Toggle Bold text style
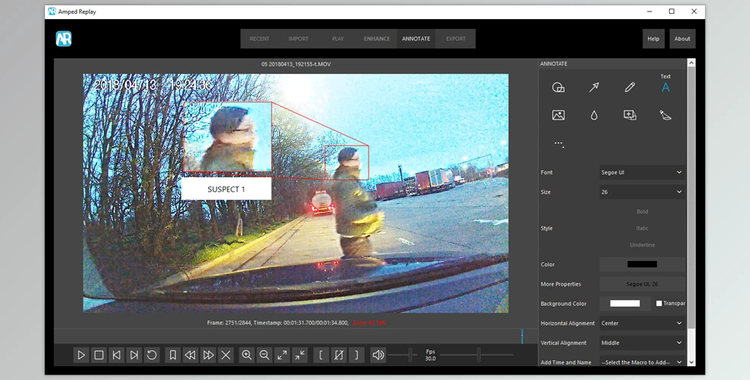Image resolution: width=750 pixels, height=380 pixels. (642, 212)
